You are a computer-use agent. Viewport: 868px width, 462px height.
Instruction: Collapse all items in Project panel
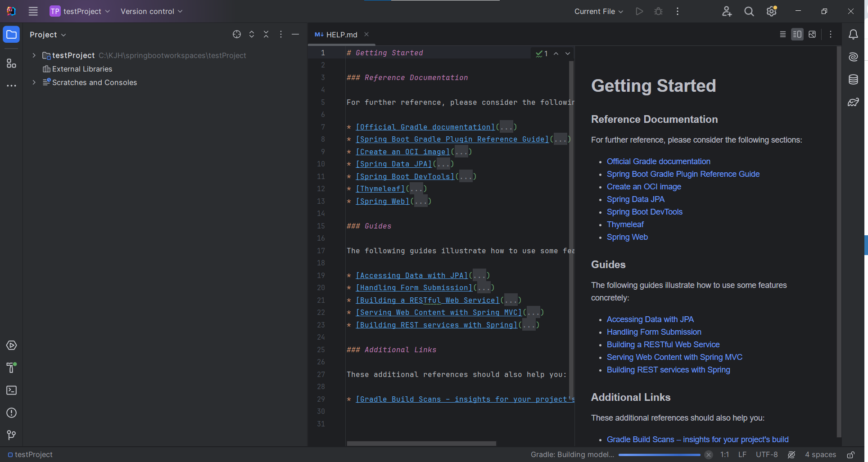(266, 34)
